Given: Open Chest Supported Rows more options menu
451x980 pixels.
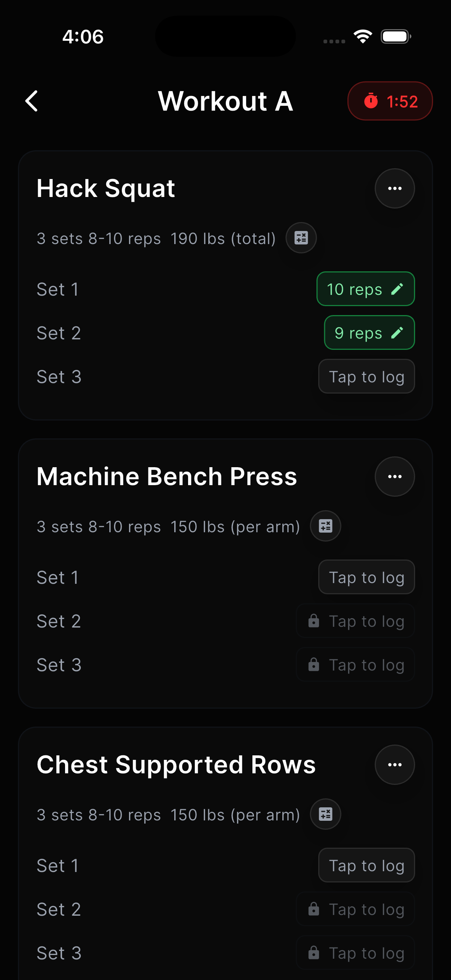Looking at the screenshot, I should pos(394,764).
